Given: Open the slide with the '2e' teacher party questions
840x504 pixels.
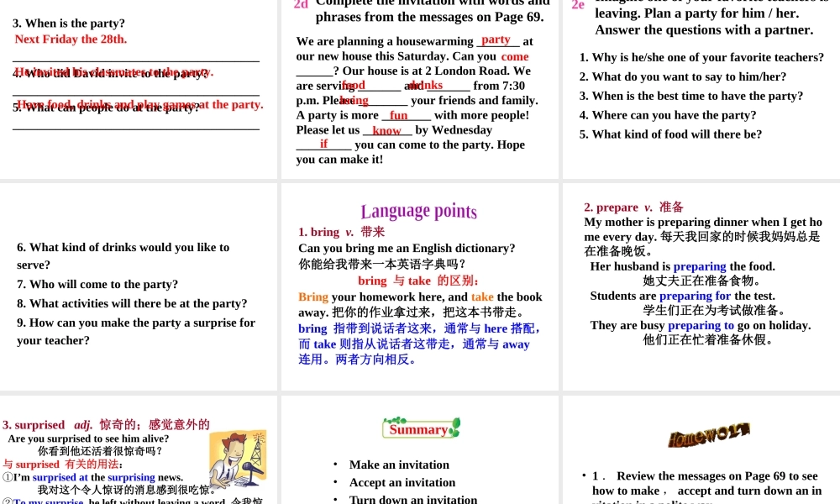Looking at the screenshot, I should pyautogui.click(x=701, y=89).
